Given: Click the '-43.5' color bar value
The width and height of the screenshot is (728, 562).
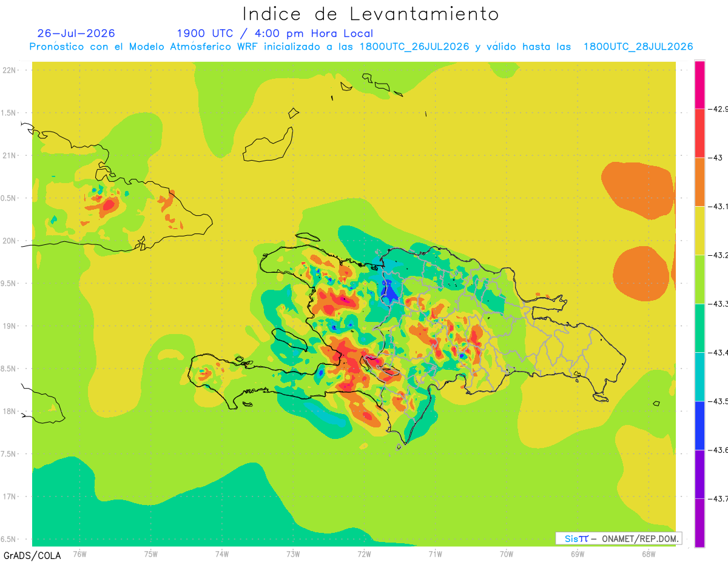Looking at the screenshot, I should [x=719, y=401].
